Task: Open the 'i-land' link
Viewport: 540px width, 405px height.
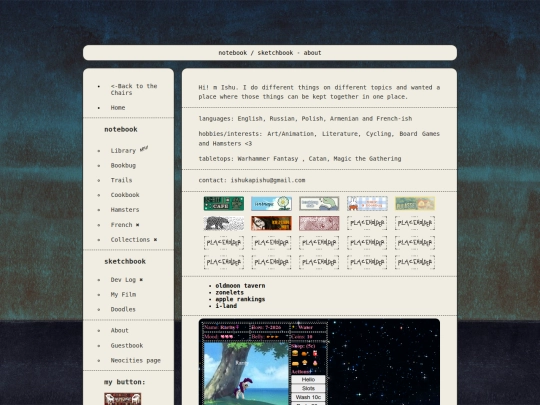Action: coord(226,306)
